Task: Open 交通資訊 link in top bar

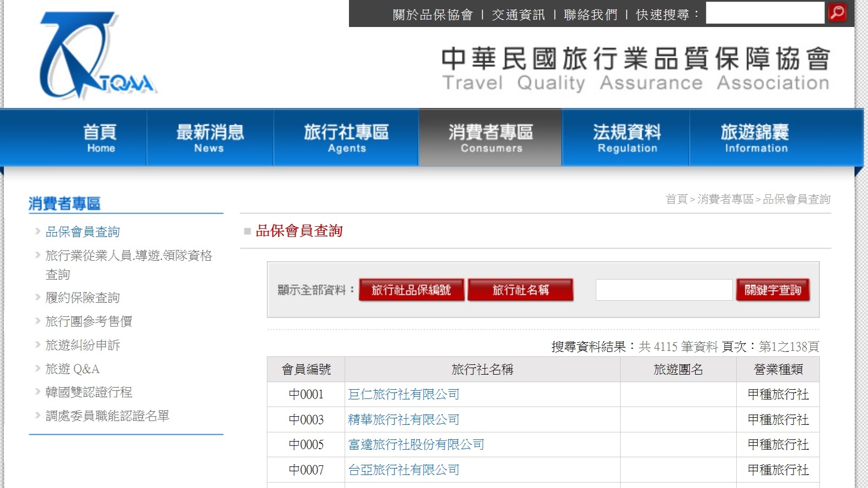Action: pos(518,15)
